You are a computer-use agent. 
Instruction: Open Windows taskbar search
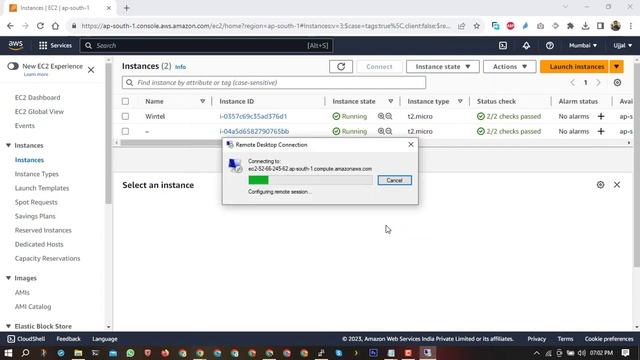25,353
